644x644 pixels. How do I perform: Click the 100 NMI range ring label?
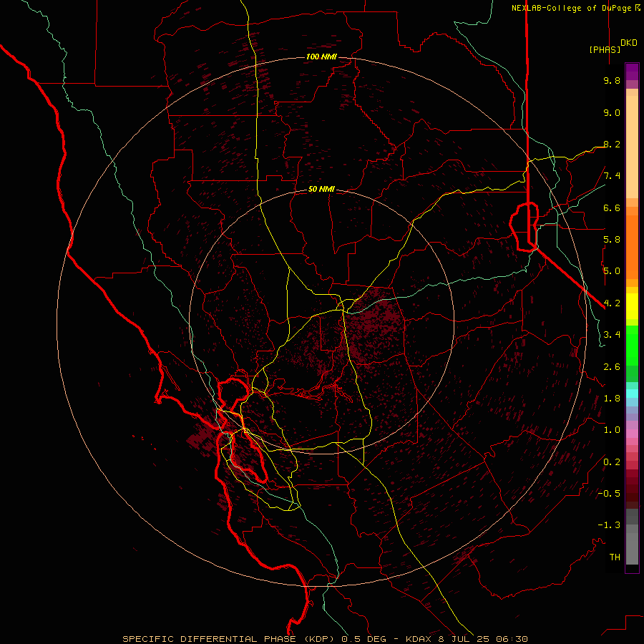click(321, 57)
